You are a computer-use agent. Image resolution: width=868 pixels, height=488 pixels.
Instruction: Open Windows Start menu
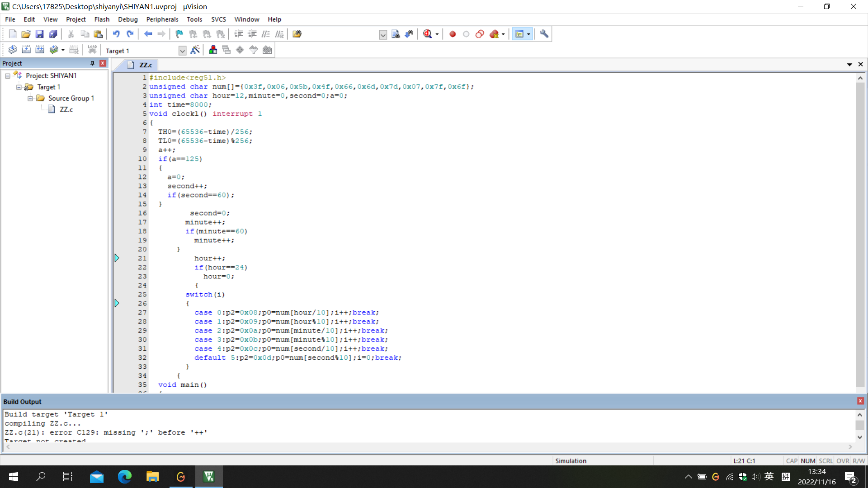point(14,477)
